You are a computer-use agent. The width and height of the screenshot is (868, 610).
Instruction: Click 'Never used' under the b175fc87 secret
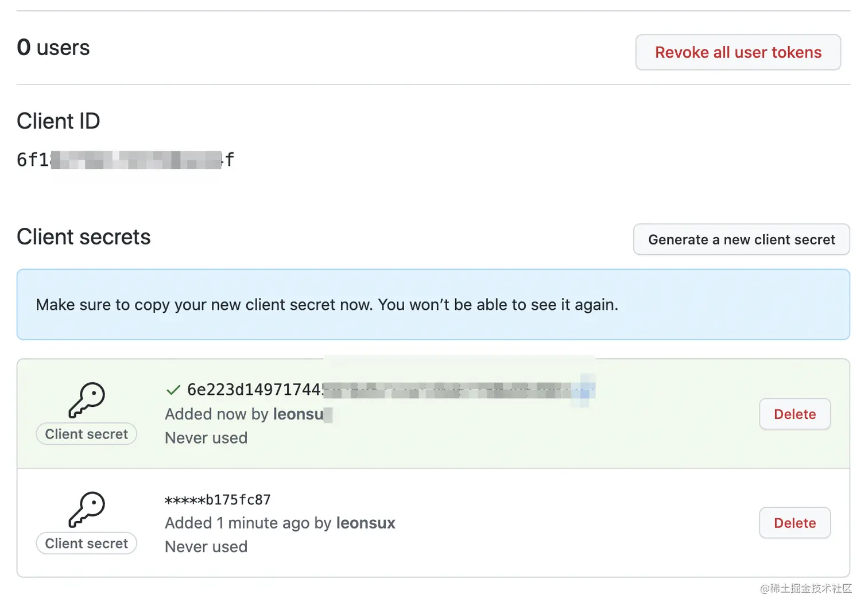(x=206, y=547)
